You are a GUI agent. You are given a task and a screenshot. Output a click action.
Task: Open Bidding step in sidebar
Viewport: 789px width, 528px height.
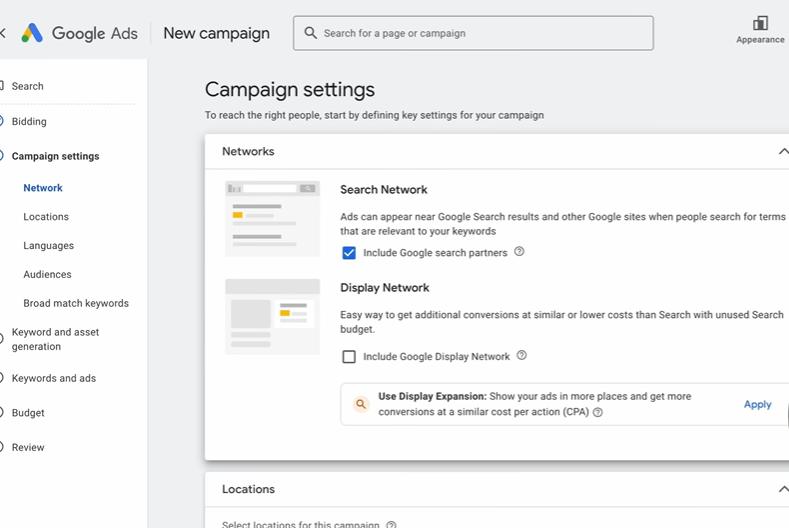pyautogui.click(x=29, y=121)
